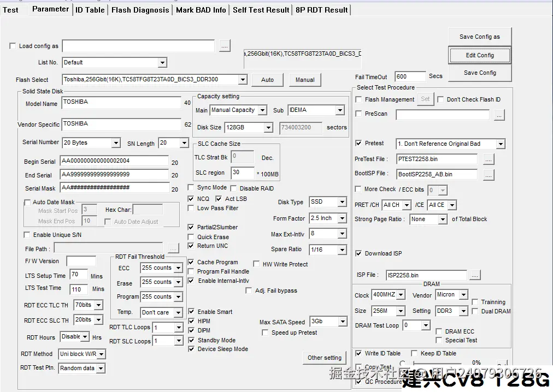553x392 pixels.
Task: Open the Flash Diagnosis tab
Action: tap(140, 10)
